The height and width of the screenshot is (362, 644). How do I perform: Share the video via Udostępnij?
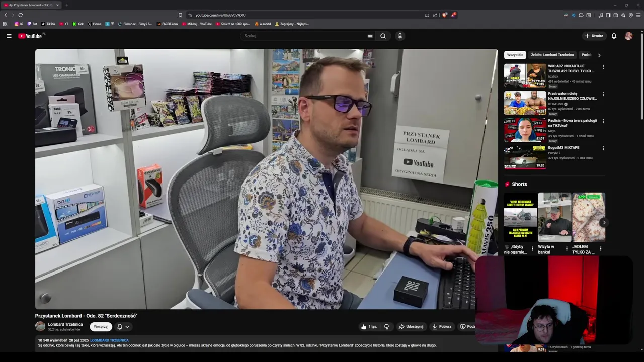pyautogui.click(x=411, y=327)
